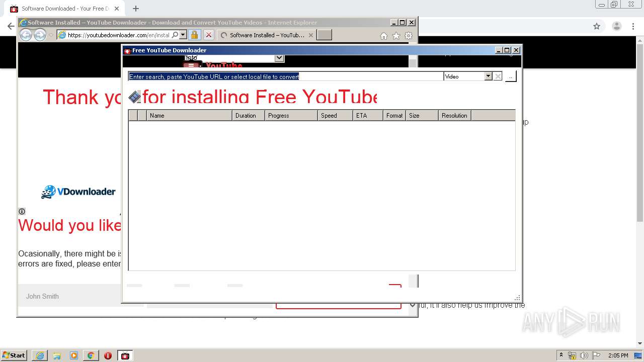This screenshot has width=644, height=362.
Task: Click the 2:05 PM taskbar clock
Action: [x=618, y=355]
